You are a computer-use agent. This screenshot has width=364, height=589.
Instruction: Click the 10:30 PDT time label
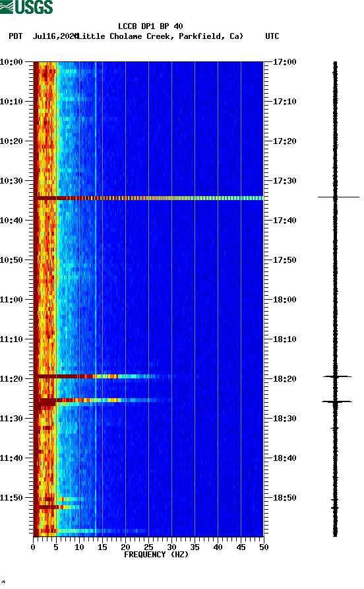[x=11, y=181]
